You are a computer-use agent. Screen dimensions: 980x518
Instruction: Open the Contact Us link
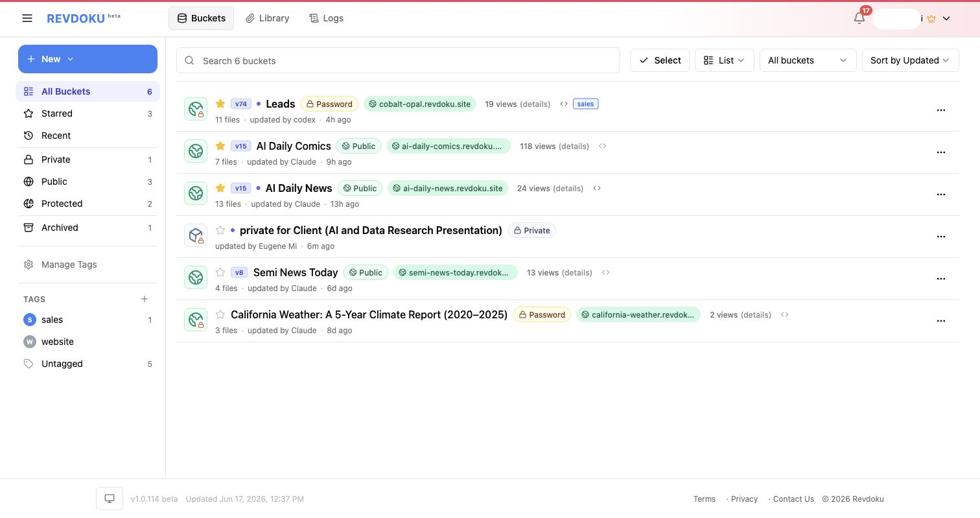click(793, 499)
